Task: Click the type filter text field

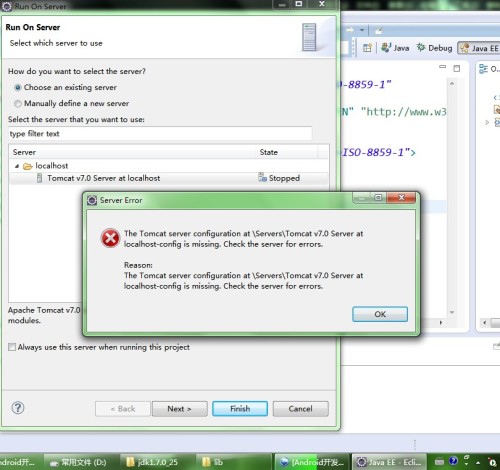Action: click(x=160, y=134)
